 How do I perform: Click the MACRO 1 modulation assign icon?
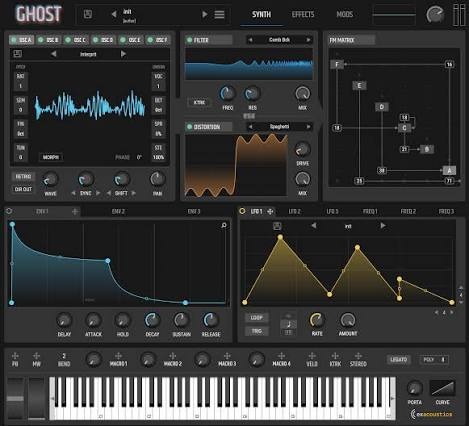(118, 356)
